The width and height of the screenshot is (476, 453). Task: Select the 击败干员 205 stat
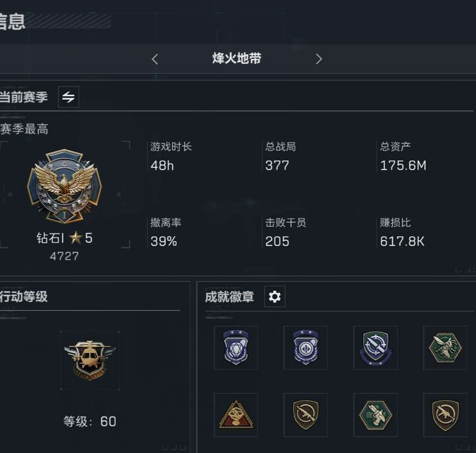(x=285, y=233)
